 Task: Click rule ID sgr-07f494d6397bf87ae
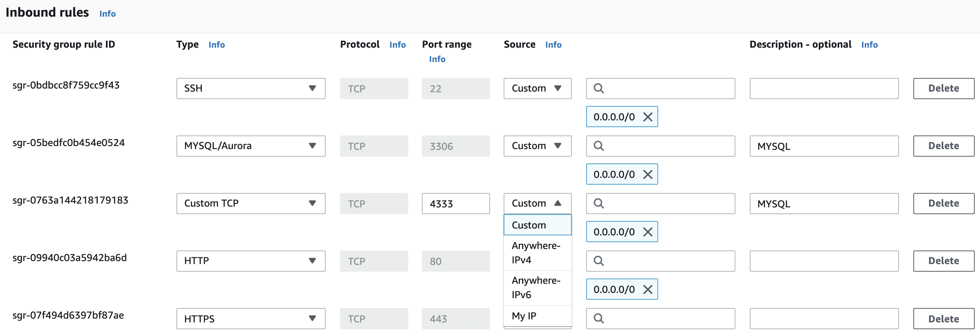[x=68, y=316]
